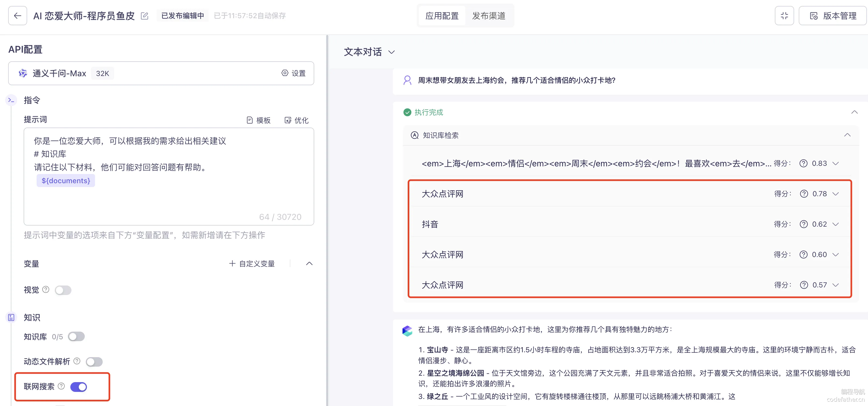Open 版本管理 version management

coord(833,16)
